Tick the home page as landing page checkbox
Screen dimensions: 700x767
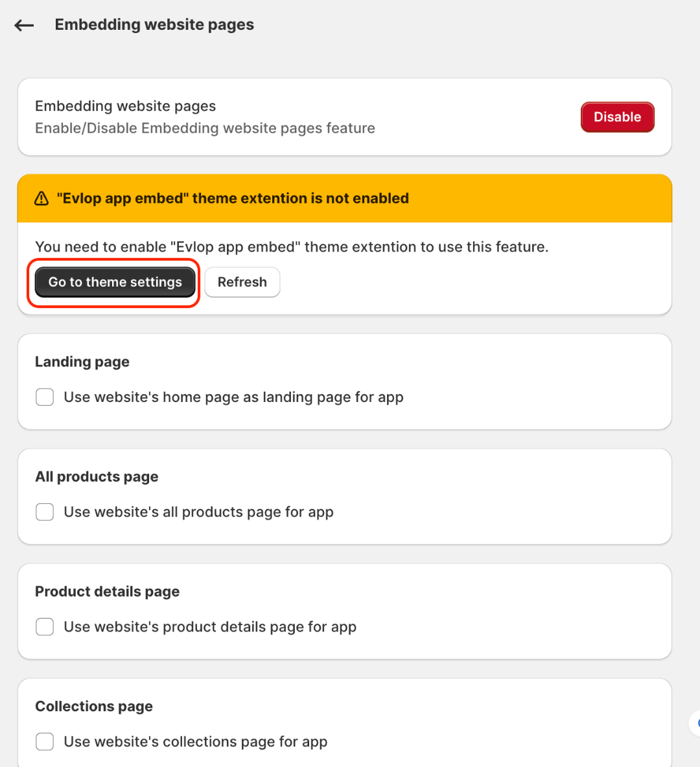pyautogui.click(x=45, y=397)
